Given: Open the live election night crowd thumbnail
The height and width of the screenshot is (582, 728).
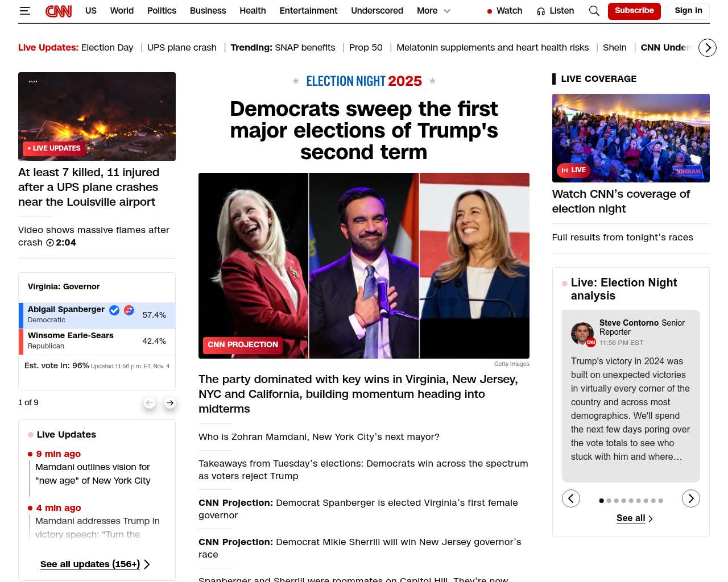Looking at the screenshot, I should [x=631, y=138].
